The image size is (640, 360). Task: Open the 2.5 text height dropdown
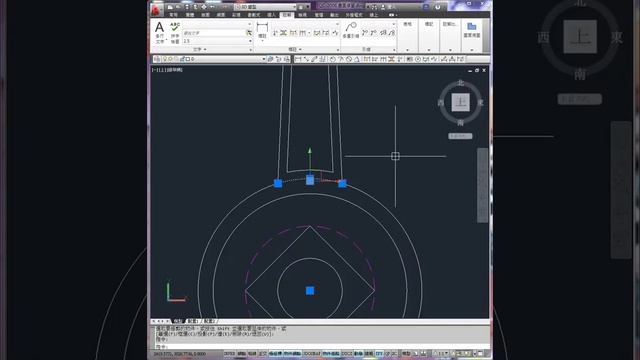coord(250,41)
